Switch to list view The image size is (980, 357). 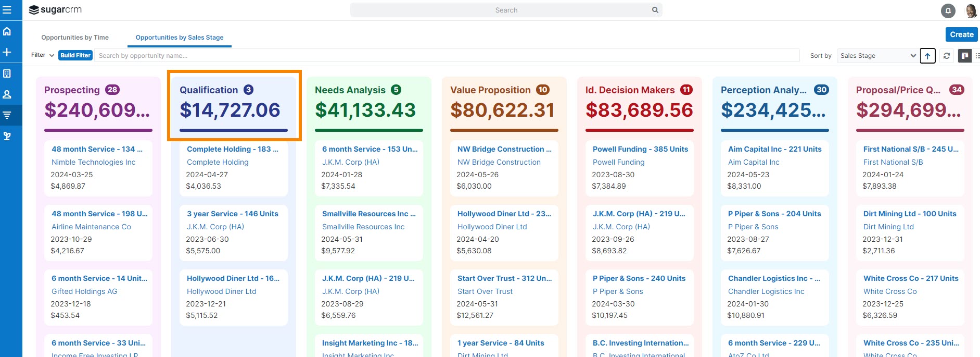[x=977, y=56]
